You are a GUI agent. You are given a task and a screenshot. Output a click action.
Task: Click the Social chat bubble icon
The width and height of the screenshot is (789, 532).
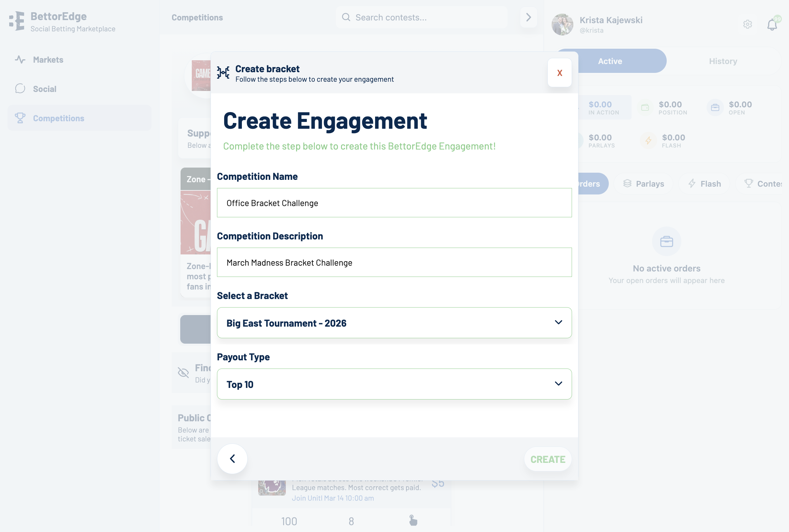click(20, 89)
